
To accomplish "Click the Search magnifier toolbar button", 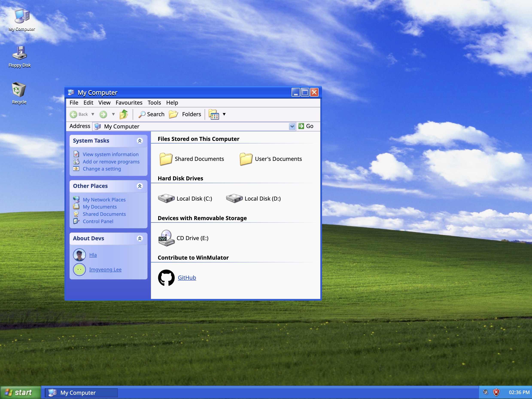I will pos(151,114).
